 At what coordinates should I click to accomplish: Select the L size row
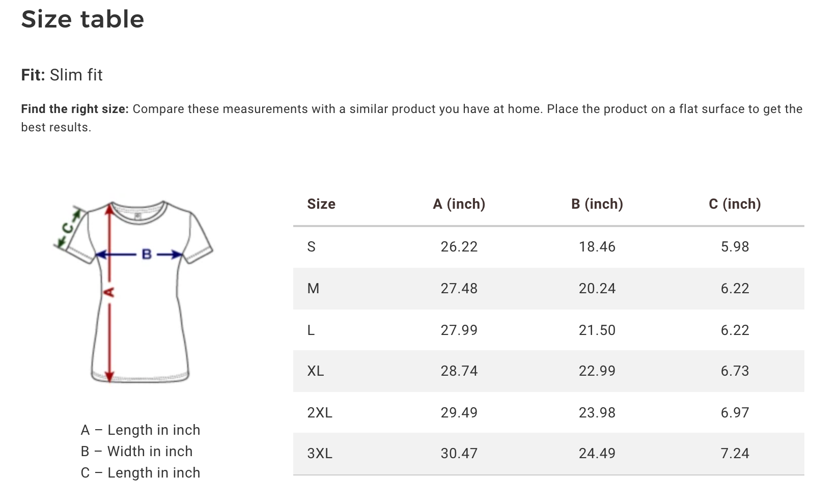pos(549,330)
